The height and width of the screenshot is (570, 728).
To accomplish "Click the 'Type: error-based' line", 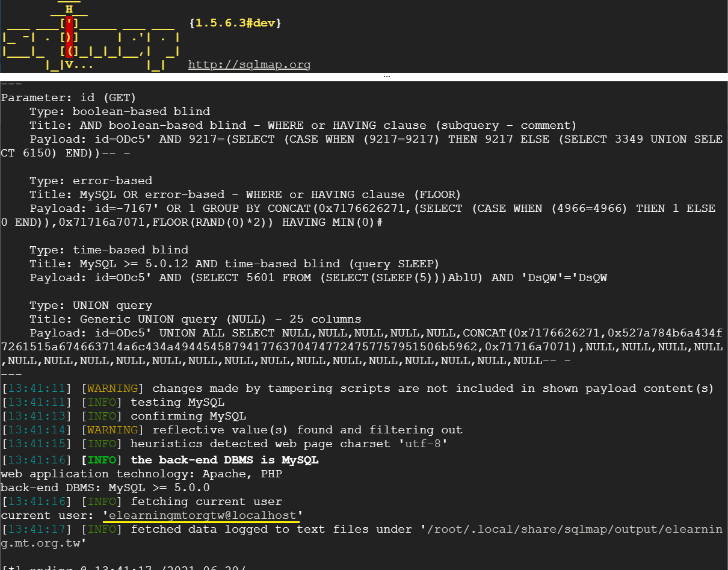I will pos(91,181).
